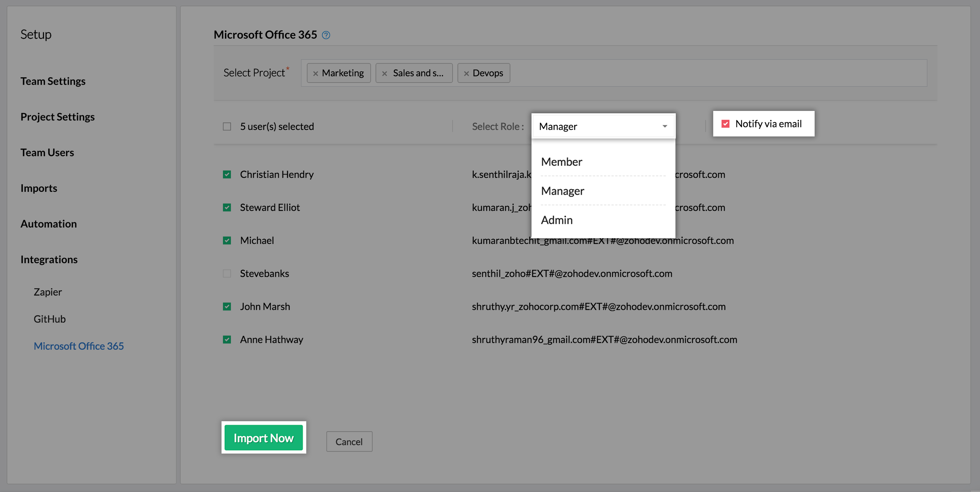
Task: Remove the Sales and s... project tag
Action: coord(384,73)
